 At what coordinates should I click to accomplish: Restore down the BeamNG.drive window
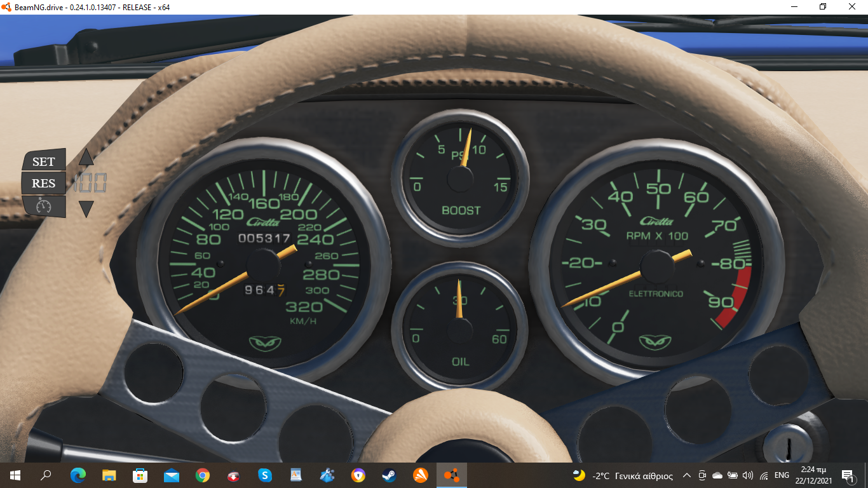(x=823, y=6)
